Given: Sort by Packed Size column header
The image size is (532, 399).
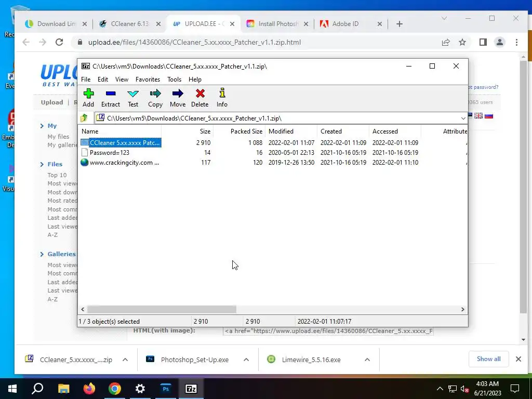Looking at the screenshot, I should pos(239,131).
